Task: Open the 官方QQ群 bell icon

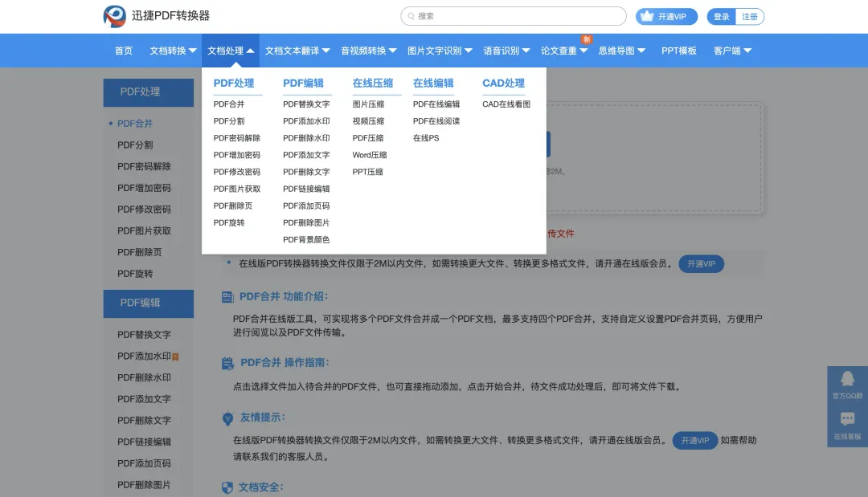Action: tap(848, 379)
